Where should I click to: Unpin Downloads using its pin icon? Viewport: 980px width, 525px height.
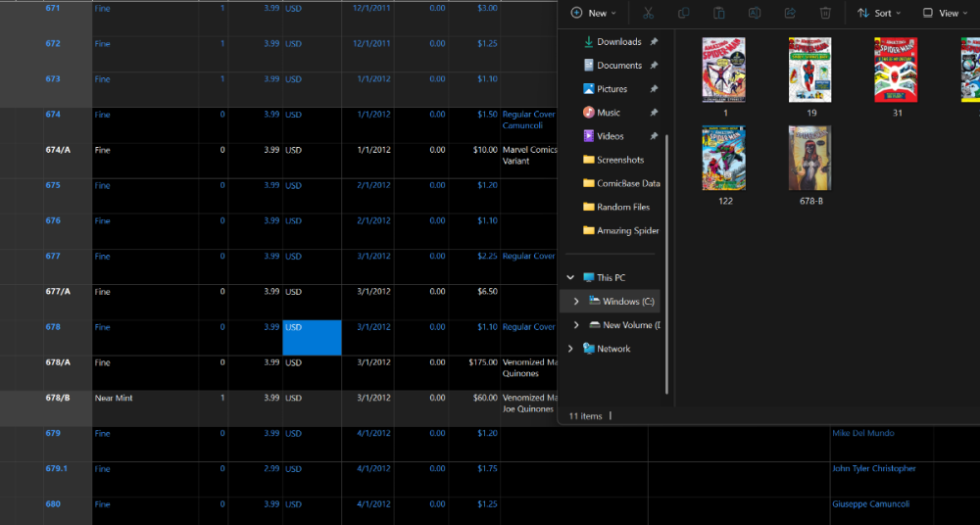tap(654, 42)
